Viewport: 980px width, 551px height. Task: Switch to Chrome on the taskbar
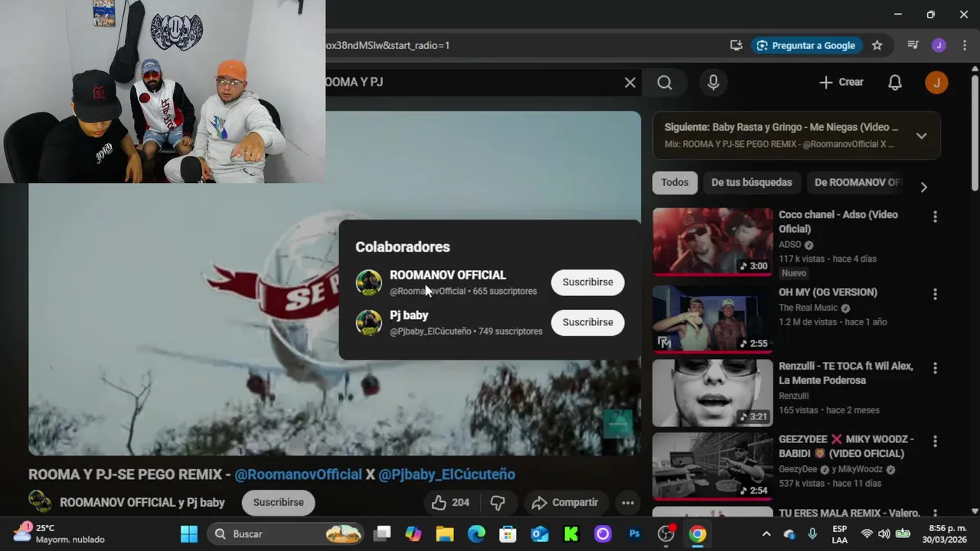click(x=697, y=533)
